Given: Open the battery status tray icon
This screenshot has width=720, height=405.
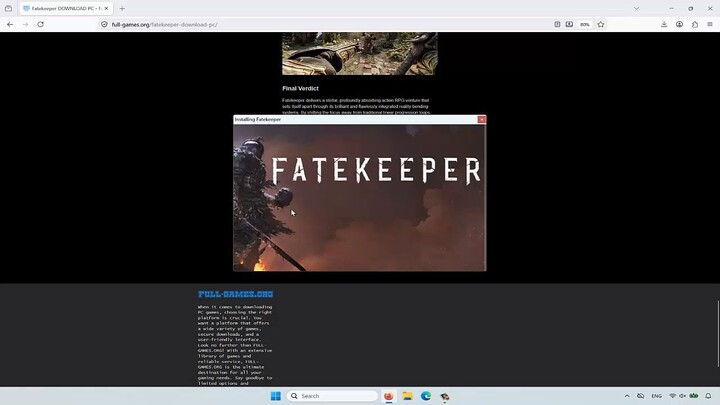Looking at the screenshot, I should [x=694, y=396].
